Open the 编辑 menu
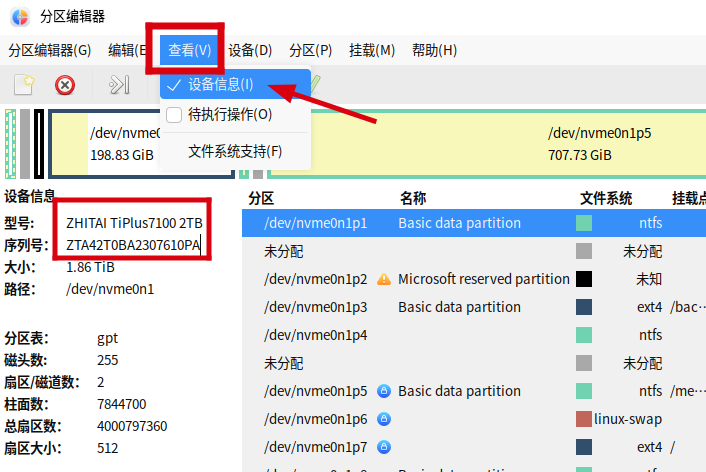 (127, 50)
